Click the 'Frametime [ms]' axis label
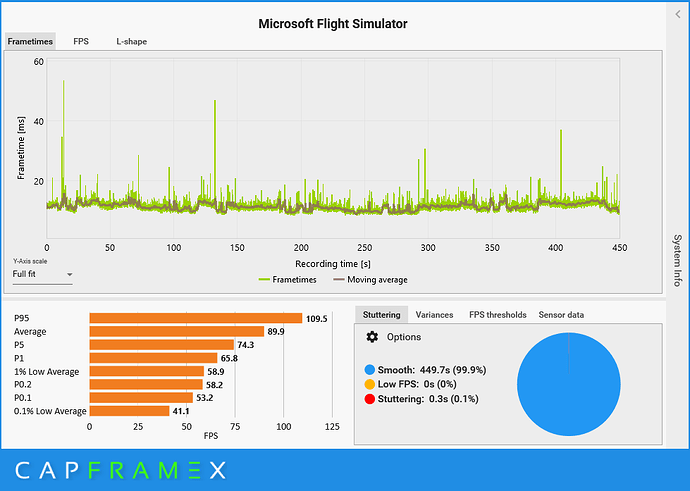 click(21, 148)
